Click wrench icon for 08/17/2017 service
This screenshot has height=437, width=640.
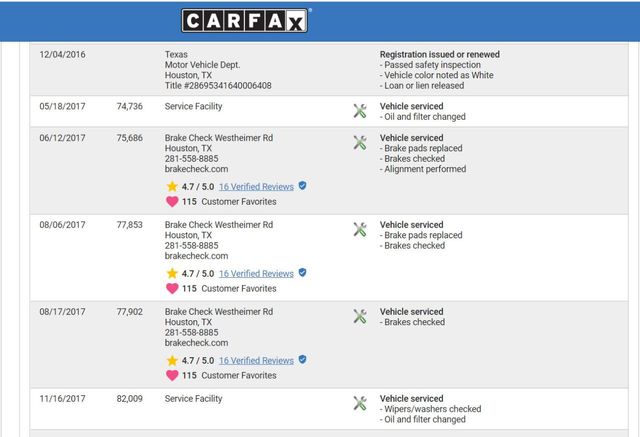pyautogui.click(x=360, y=317)
